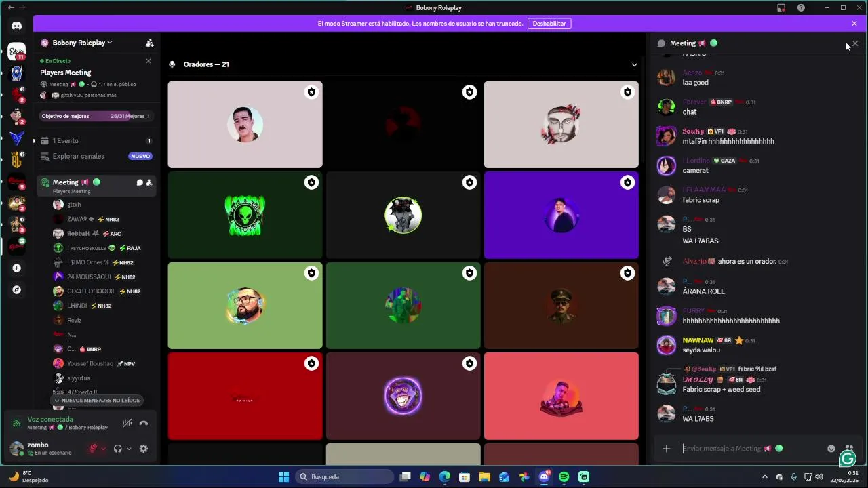Go back with the title bar arrow
Screen dimensions: 868x488
[11, 8]
